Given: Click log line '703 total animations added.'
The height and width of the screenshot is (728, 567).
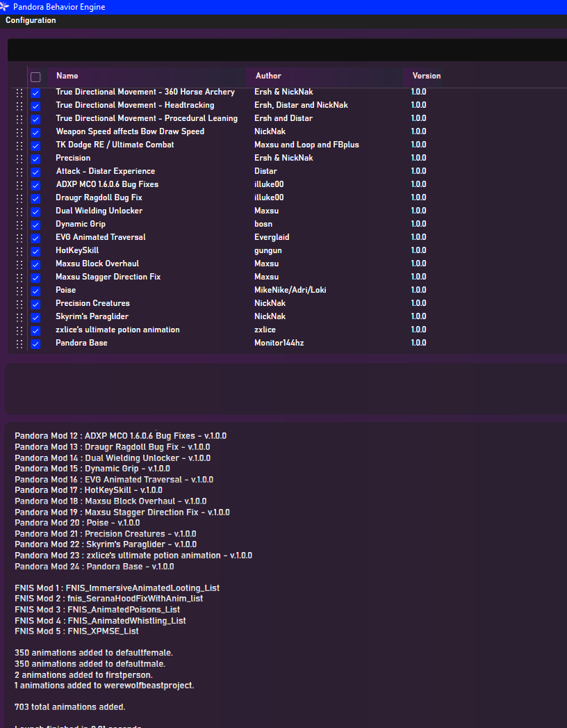Looking at the screenshot, I should [70, 707].
